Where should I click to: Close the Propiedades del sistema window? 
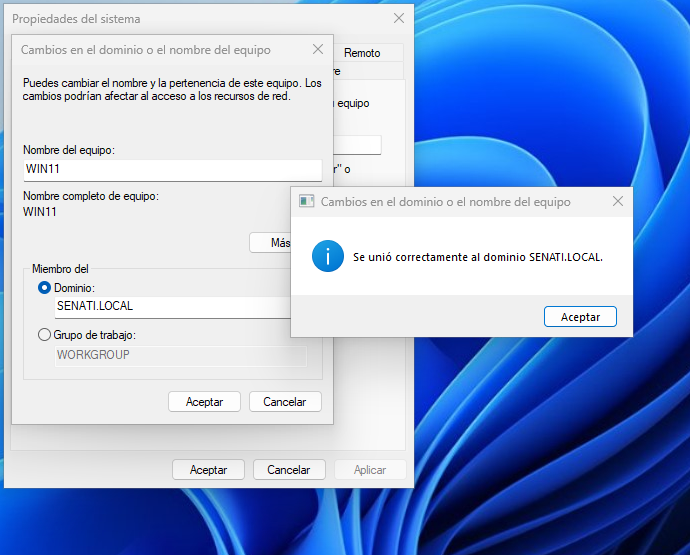coord(399,18)
